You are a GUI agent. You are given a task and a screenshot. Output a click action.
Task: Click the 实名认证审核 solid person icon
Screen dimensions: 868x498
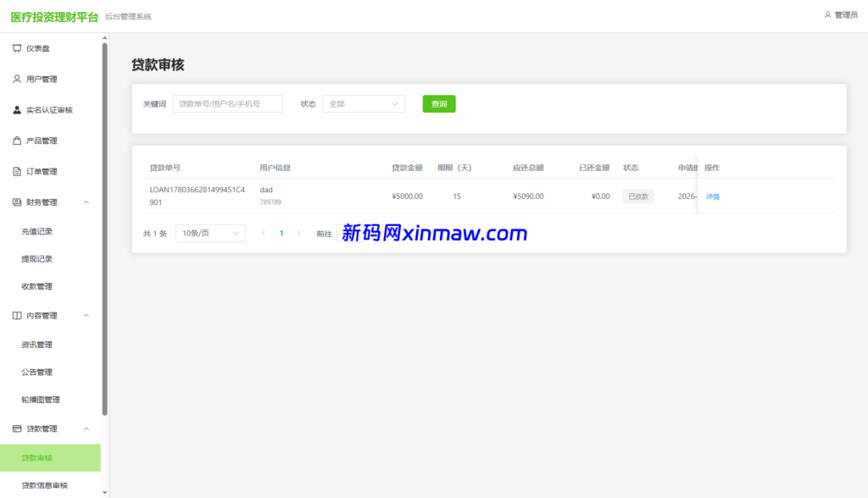click(17, 110)
